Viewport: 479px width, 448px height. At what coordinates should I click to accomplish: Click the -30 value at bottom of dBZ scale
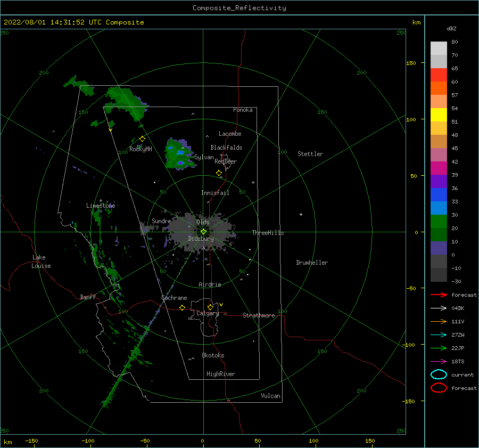click(x=456, y=281)
